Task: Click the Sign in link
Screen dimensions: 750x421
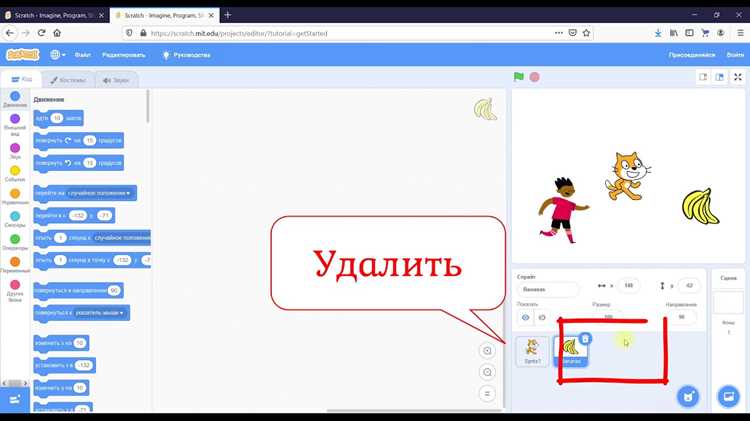Action: [x=735, y=55]
